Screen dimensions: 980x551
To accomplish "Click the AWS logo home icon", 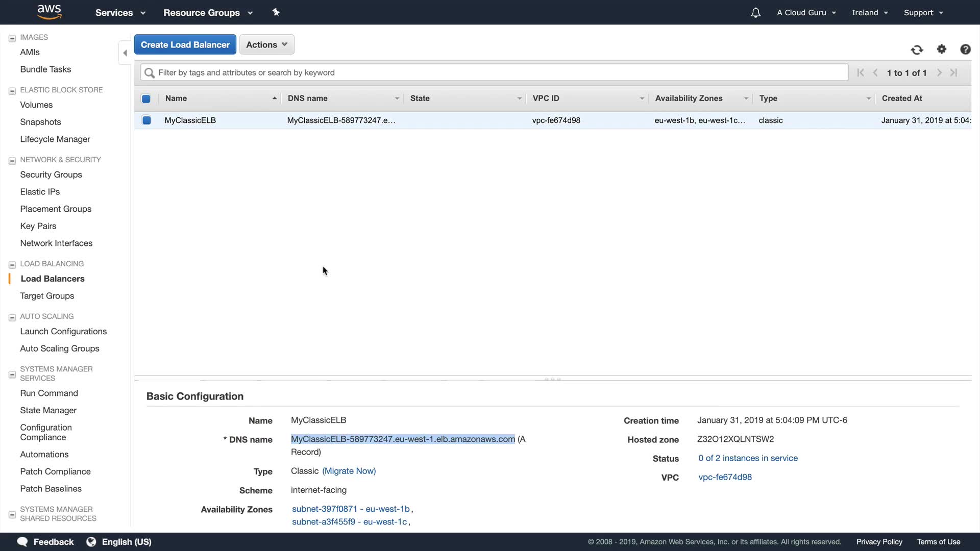I will click(50, 12).
